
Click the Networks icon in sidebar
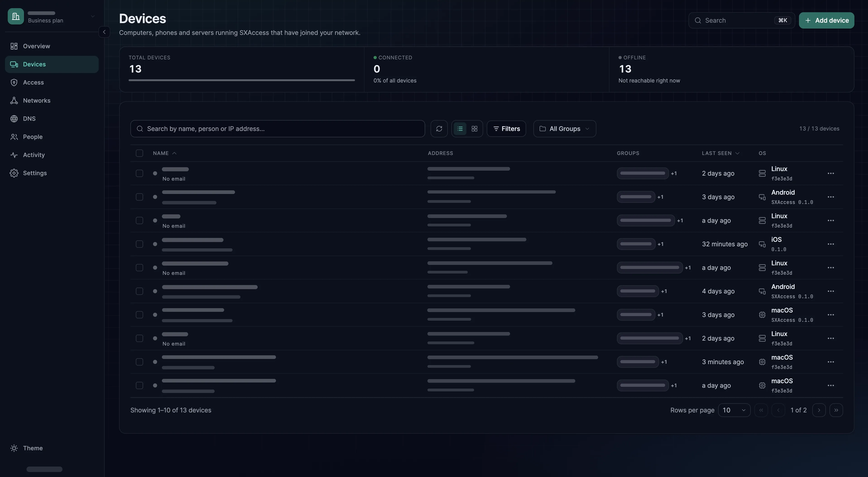[x=14, y=101]
